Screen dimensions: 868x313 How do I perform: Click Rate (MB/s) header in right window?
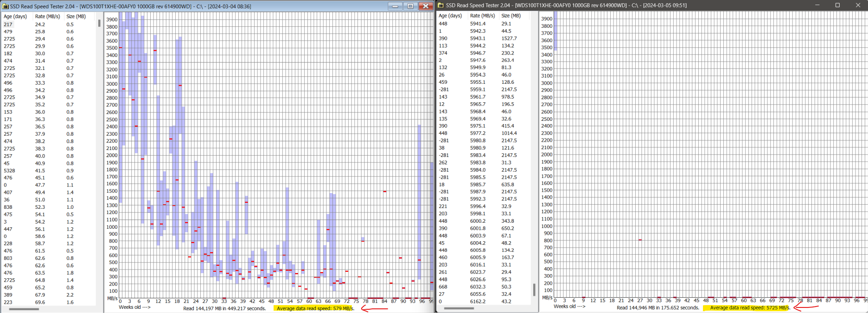482,16
